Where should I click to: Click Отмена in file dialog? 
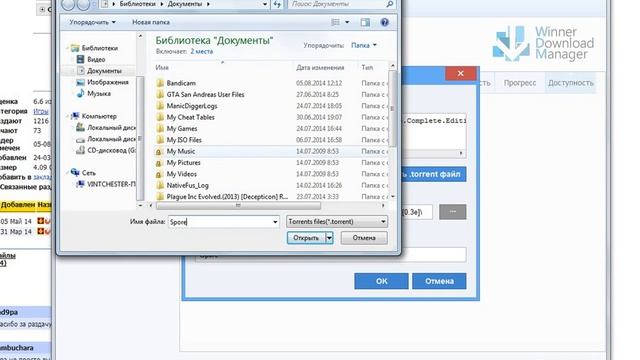(364, 238)
